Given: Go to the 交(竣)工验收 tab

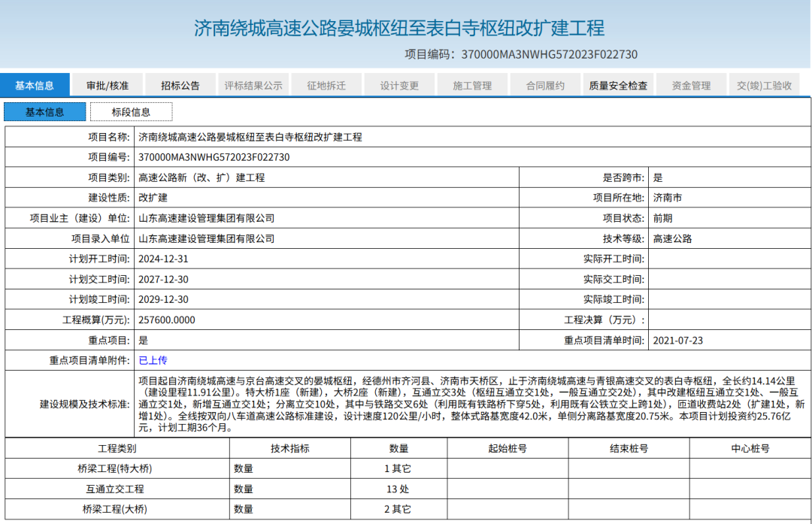Looking at the screenshot, I should tap(765, 86).
